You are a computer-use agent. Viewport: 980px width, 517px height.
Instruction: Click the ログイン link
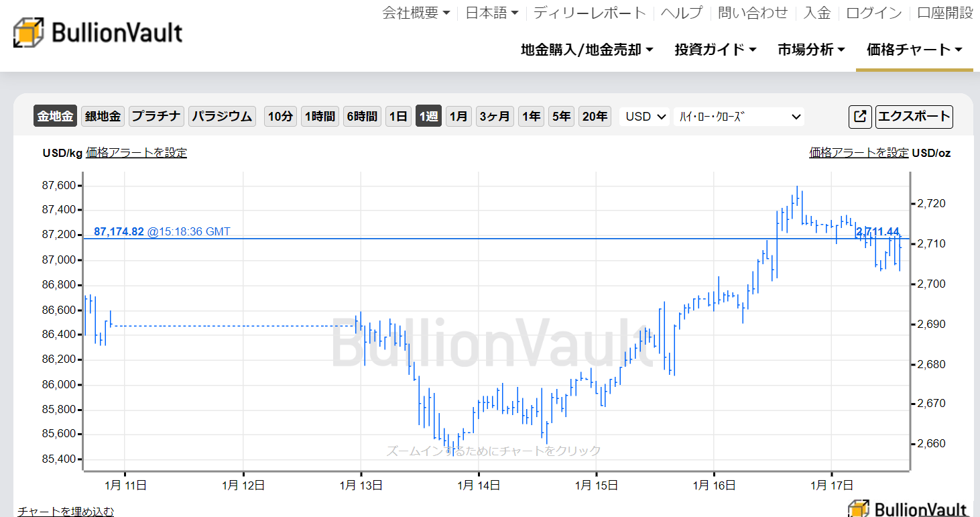click(x=874, y=13)
